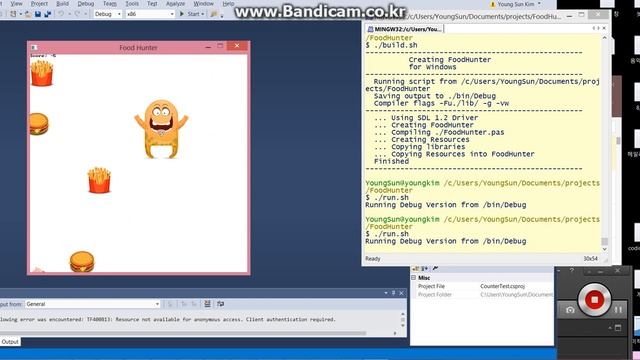
Task: Click the Bandicam screenshot camera icon
Action: [x=570, y=310]
